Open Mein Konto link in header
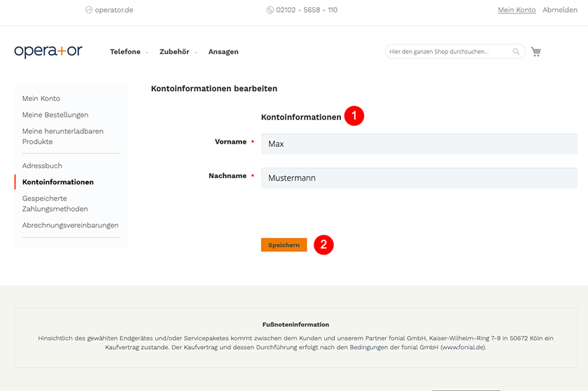The width and height of the screenshot is (588, 391). 517,10
